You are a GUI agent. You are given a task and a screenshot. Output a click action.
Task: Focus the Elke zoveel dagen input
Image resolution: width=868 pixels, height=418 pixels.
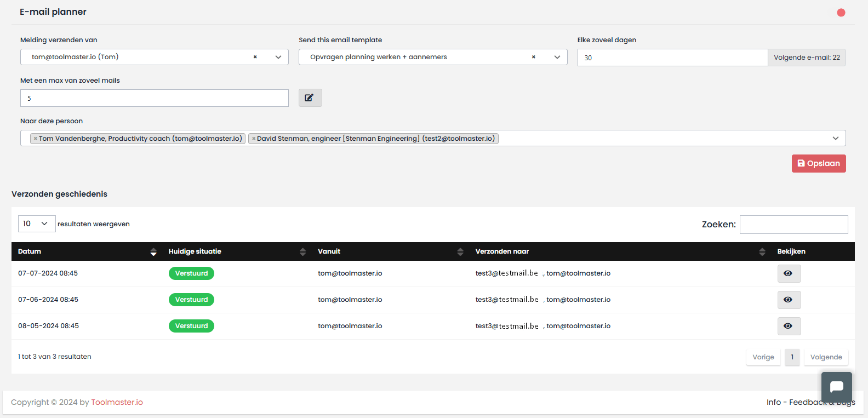(672, 58)
